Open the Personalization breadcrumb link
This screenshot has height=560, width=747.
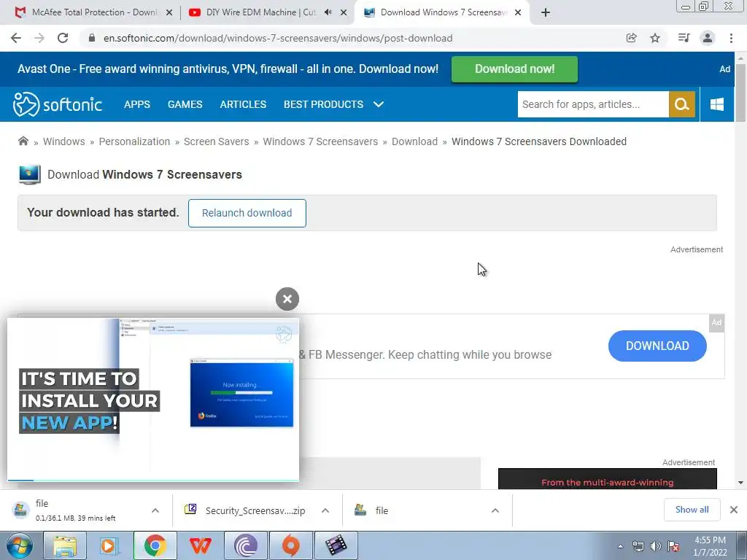click(134, 141)
